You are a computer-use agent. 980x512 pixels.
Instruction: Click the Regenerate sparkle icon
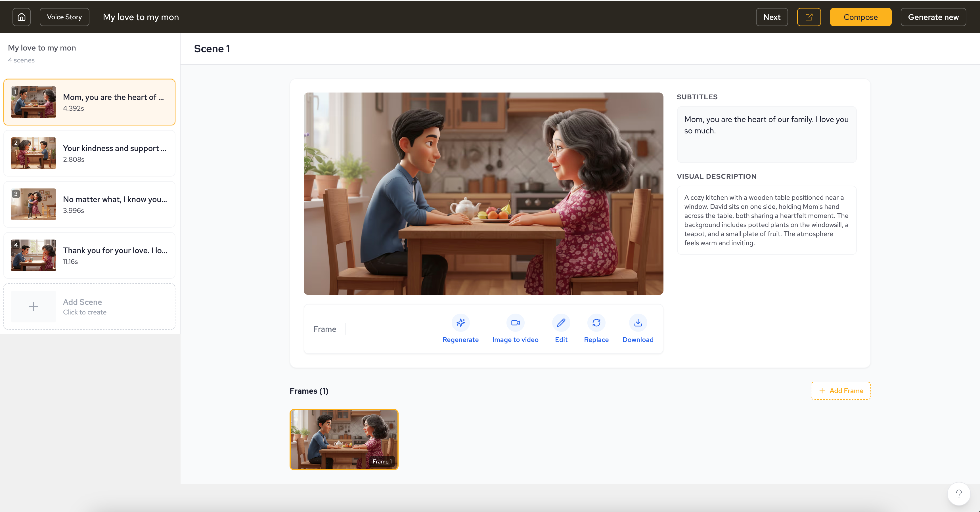[460, 323]
